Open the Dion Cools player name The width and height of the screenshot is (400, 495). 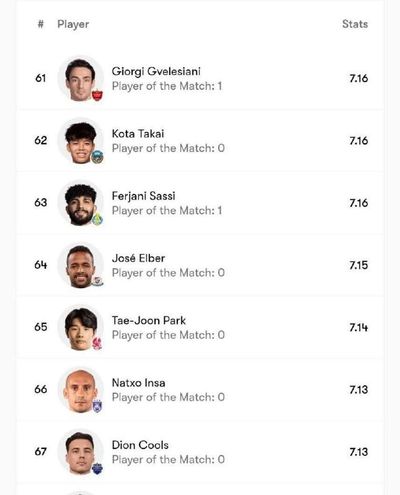(140, 445)
